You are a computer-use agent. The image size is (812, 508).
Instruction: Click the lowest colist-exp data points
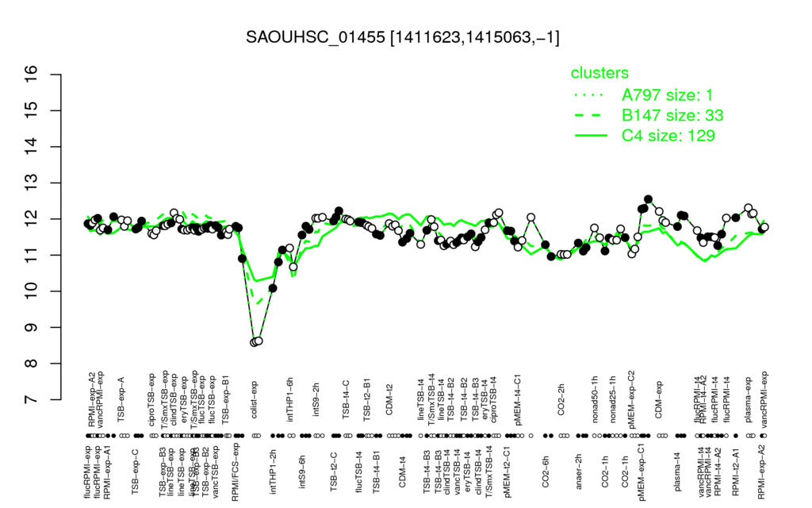pos(256,341)
